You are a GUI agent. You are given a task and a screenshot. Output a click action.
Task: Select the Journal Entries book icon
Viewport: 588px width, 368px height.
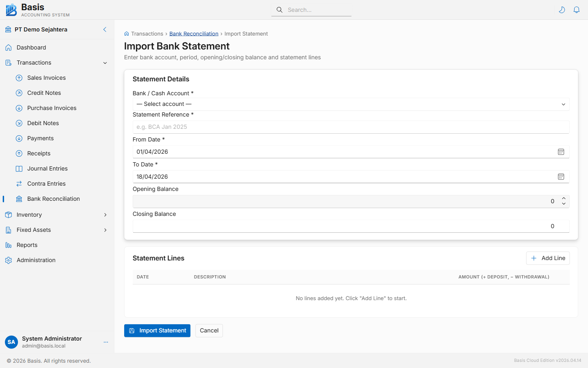(19, 168)
